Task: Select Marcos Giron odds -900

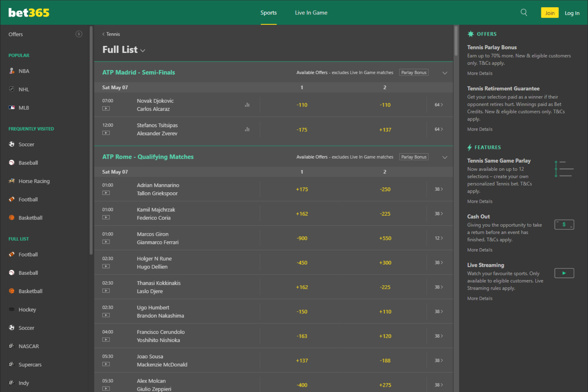Action: pos(302,238)
